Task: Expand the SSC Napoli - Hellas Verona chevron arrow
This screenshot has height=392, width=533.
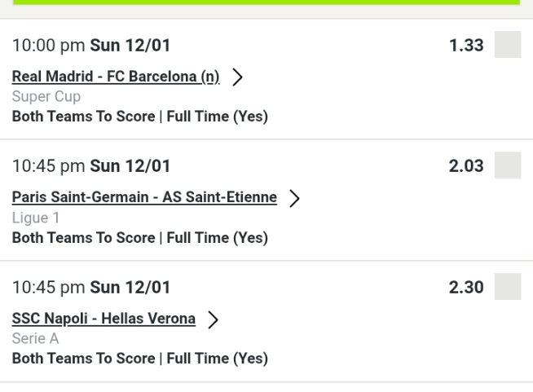Action: click(x=214, y=319)
